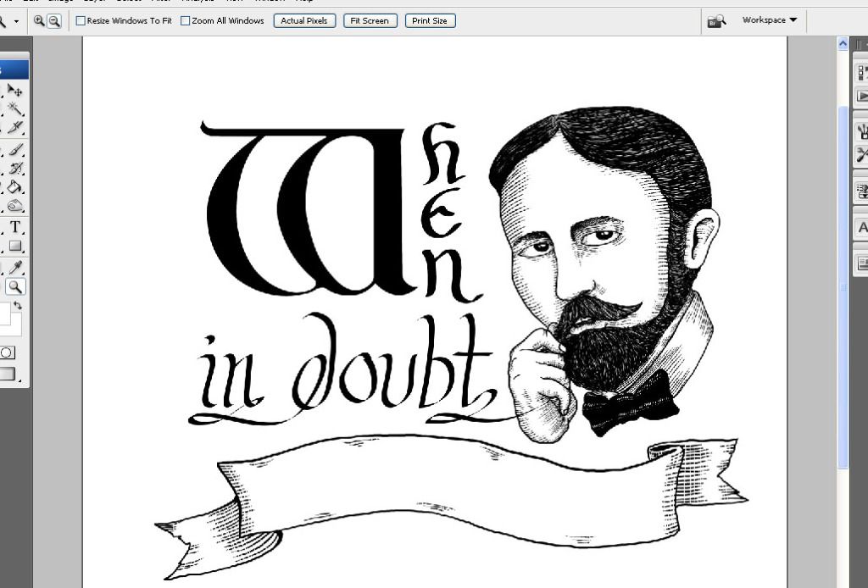Enable Zoom All Windows
Viewport: 868px width, 588px height.
pyautogui.click(x=186, y=21)
